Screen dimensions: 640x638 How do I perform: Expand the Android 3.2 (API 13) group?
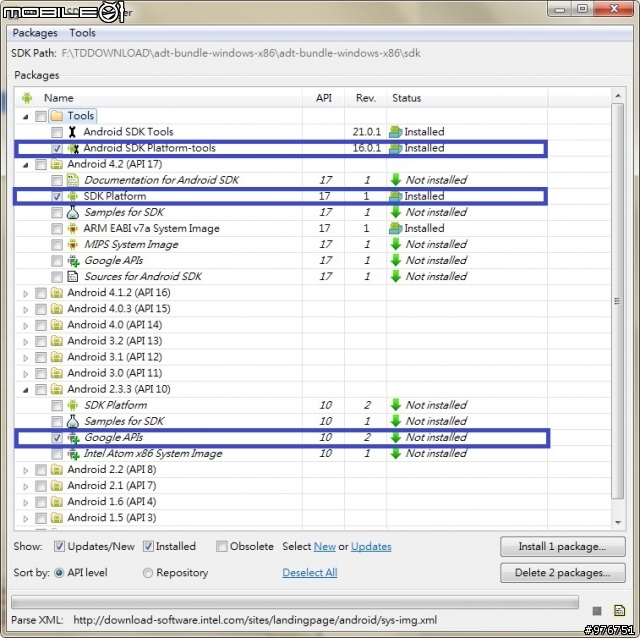(x=26, y=342)
